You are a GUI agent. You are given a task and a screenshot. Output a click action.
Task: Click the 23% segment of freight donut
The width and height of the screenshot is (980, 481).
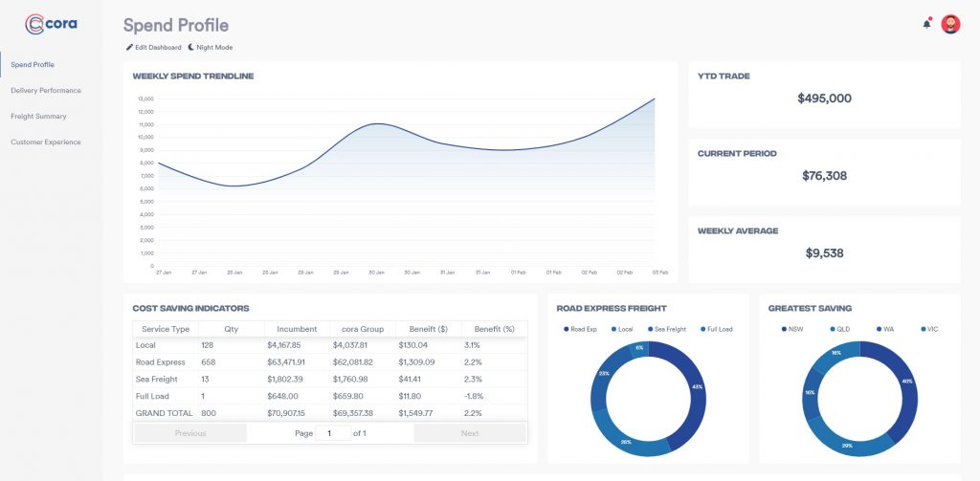[604, 373]
